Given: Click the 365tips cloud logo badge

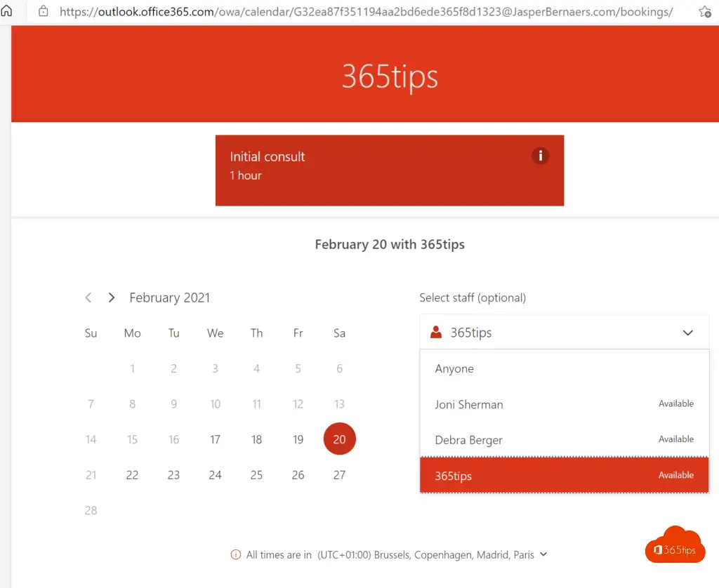Looking at the screenshot, I should 675,545.
